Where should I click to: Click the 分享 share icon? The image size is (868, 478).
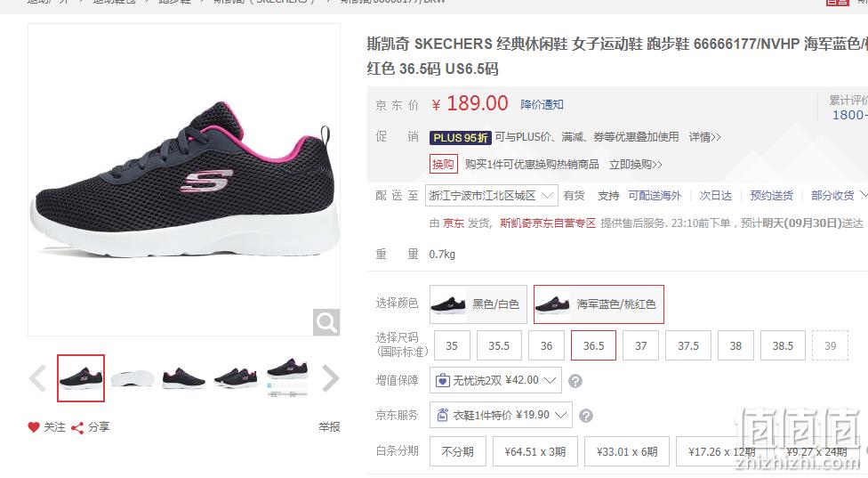(77, 427)
